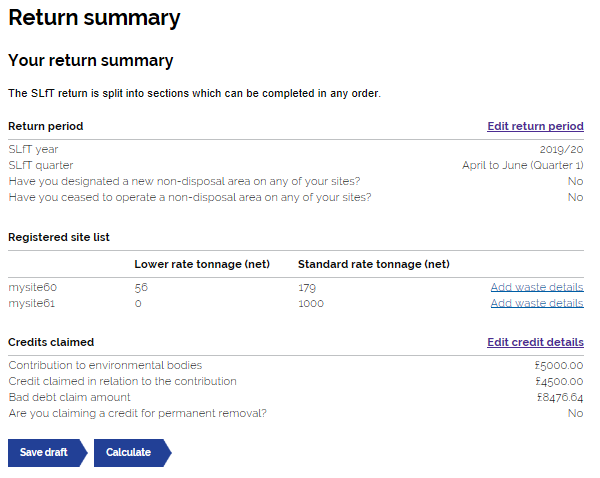This screenshot has height=478, width=600.
Task: Click mysite61 standard rate tonnage 1000
Action: (311, 303)
